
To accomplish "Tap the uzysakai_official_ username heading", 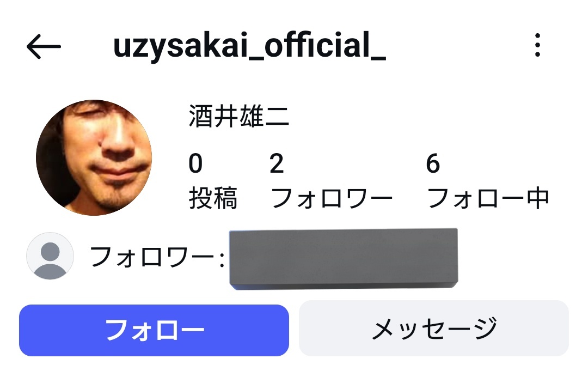I will click(249, 46).
